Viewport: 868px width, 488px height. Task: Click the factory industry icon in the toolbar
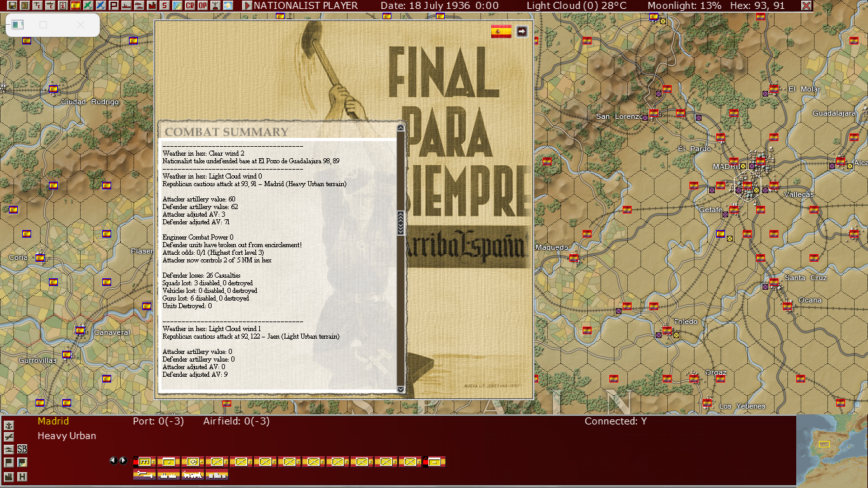(x=152, y=6)
